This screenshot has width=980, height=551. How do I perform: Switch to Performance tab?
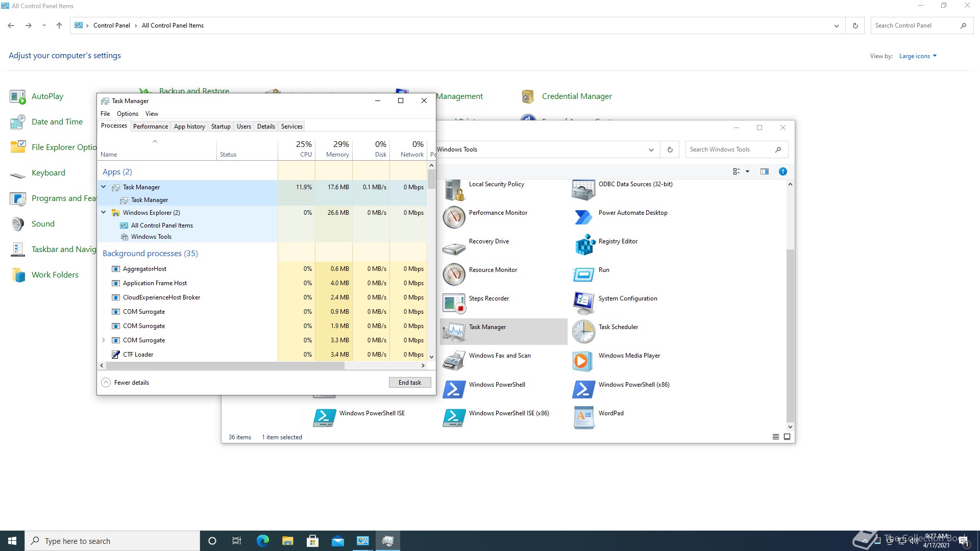point(151,127)
